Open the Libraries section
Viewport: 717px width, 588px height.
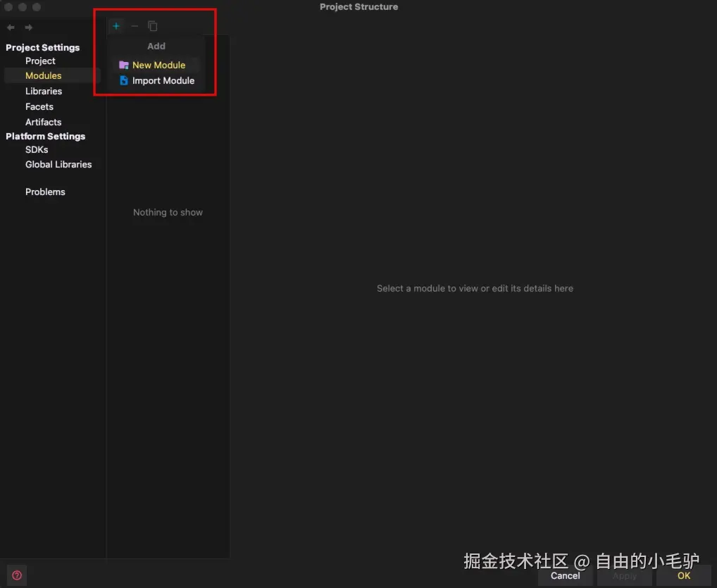coord(44,91)
